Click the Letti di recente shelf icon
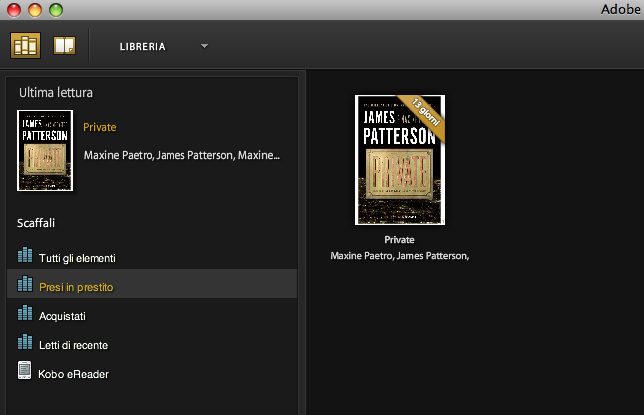 tap(25, 344)
